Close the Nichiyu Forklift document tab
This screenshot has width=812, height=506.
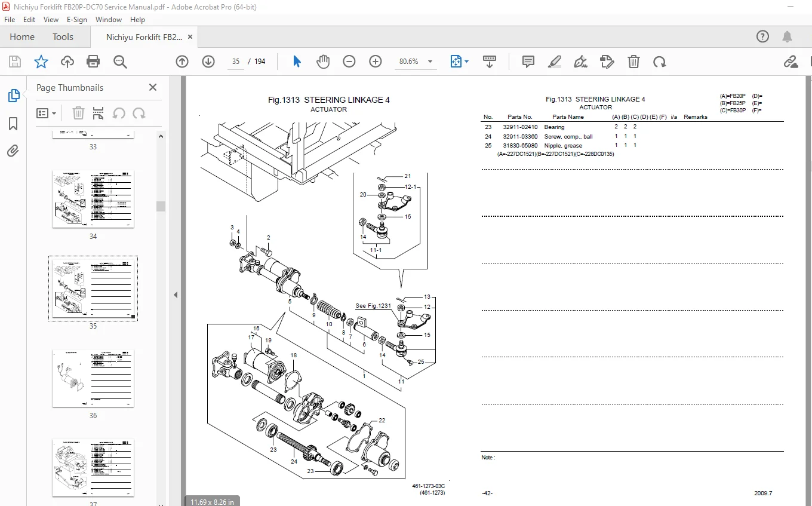pyautogui.click(x=189, y=37)
